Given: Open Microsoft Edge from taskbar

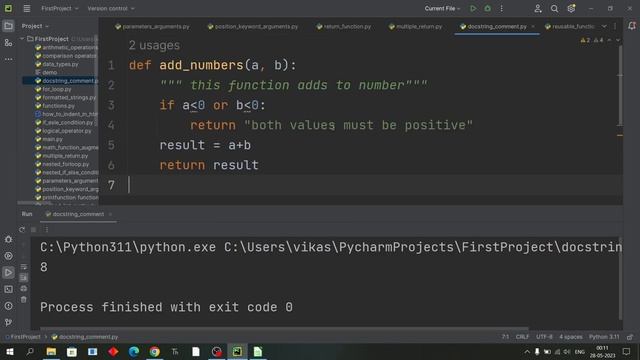Looking at the screenshot, I should click(x=134, y=351).
